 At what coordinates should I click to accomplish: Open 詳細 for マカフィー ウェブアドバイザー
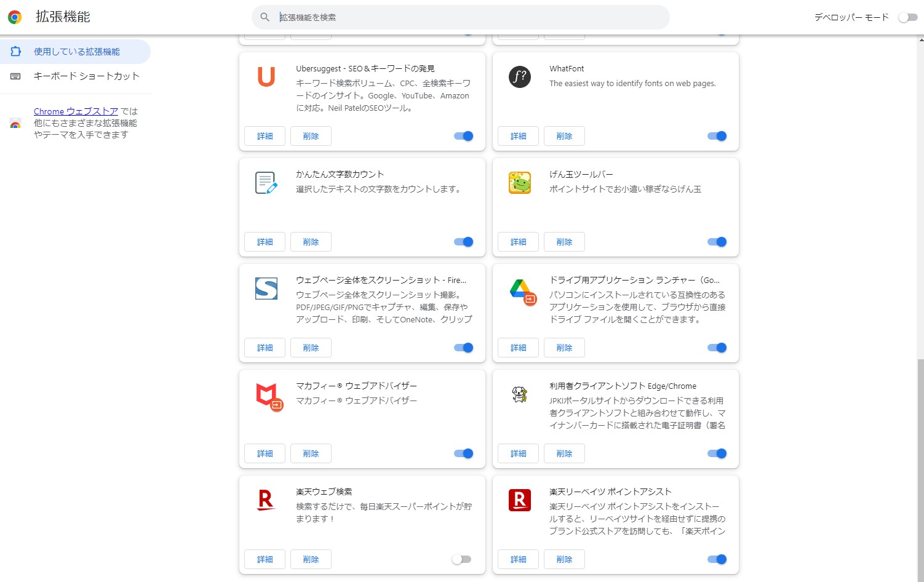pyautogui.click(x=265, y=453)
